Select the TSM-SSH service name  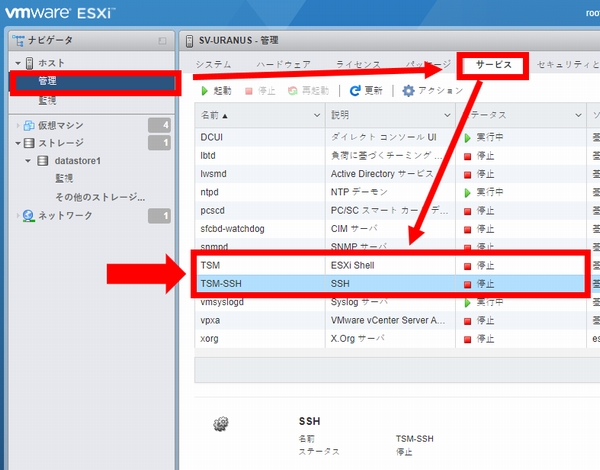point(221,284)
